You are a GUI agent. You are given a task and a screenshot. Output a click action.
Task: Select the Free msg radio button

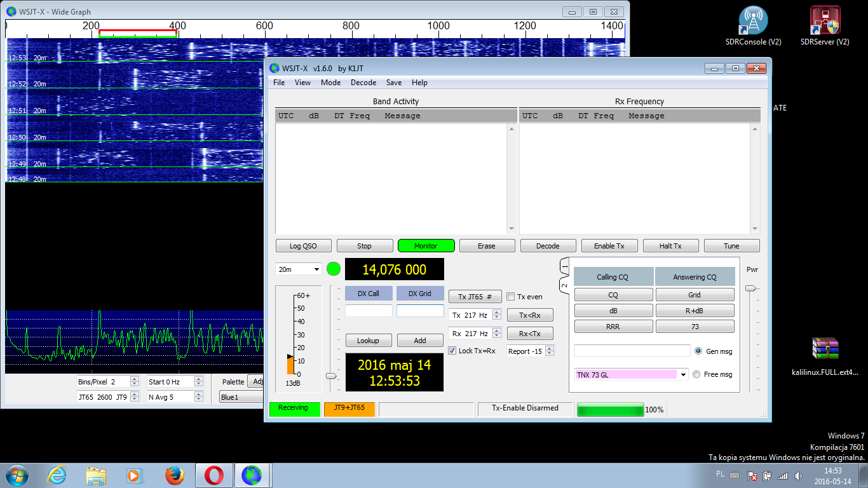tap(696, 374)
